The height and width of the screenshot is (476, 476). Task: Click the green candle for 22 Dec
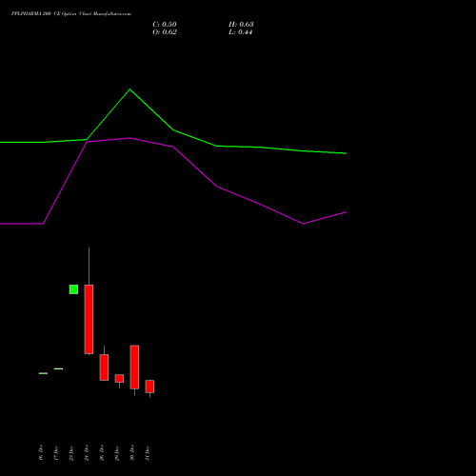[x=73, y=289]
